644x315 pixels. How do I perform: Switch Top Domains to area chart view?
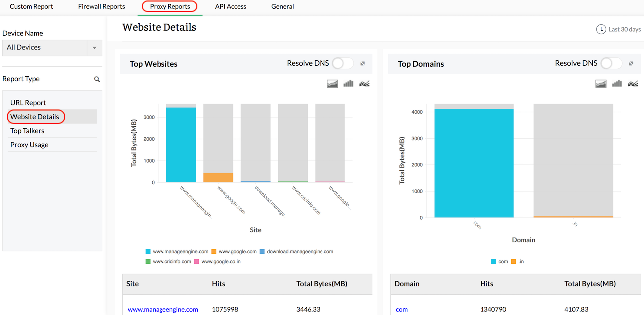[x=601, y=83]
